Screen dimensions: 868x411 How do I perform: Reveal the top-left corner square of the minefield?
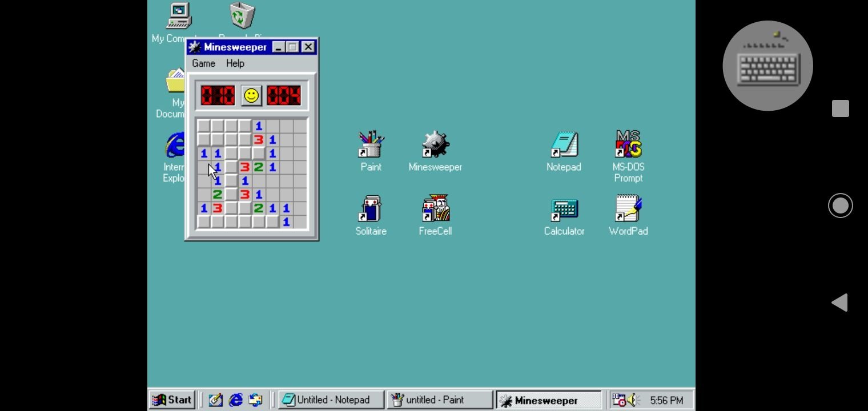[x=204, y=126]
